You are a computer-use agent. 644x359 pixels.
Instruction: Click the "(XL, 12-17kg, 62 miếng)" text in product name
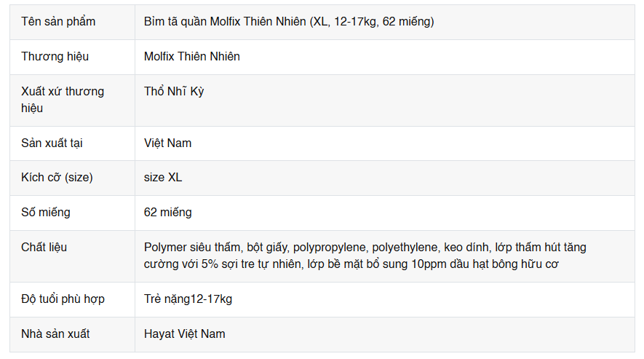coord(371,22)
